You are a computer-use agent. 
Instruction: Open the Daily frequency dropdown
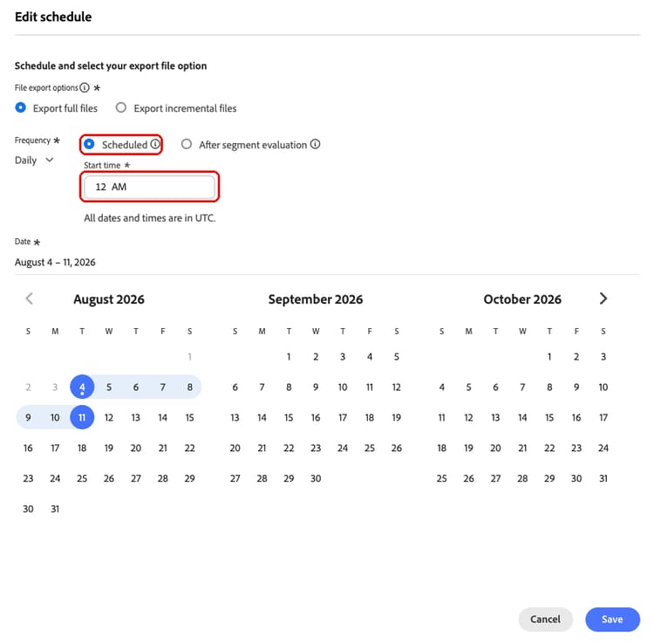point(34,161)
